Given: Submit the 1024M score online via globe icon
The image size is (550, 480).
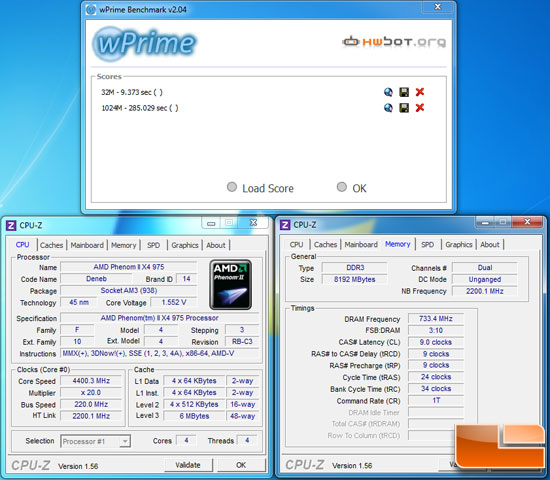Looking at the screenshot, I should [388, 108].
